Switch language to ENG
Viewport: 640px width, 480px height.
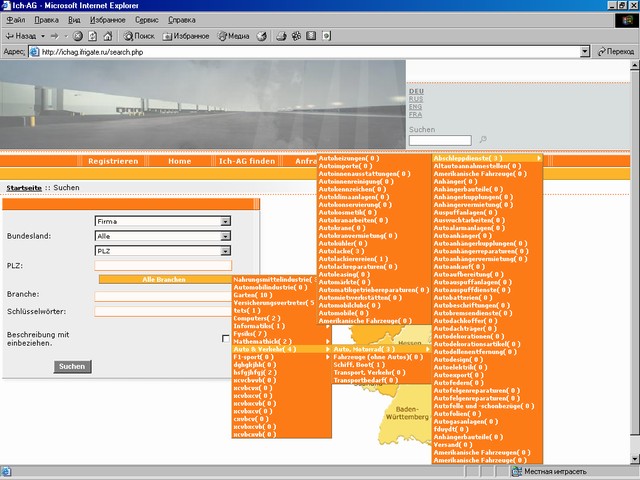416,107
